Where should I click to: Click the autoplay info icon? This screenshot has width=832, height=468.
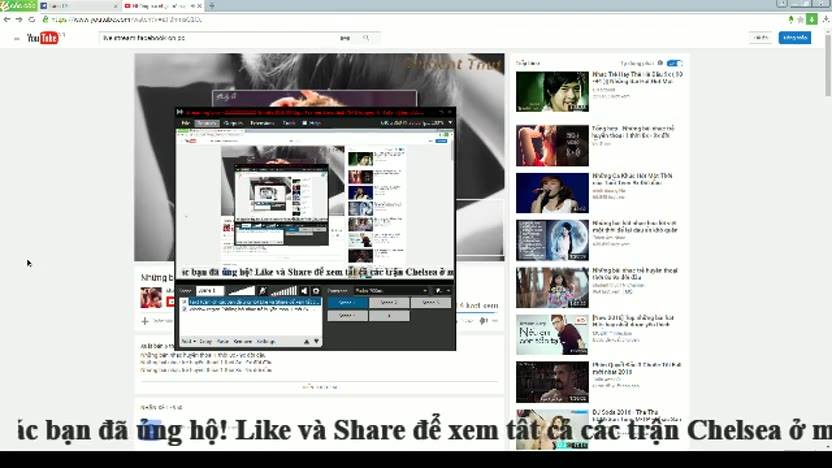pos(660,63)
